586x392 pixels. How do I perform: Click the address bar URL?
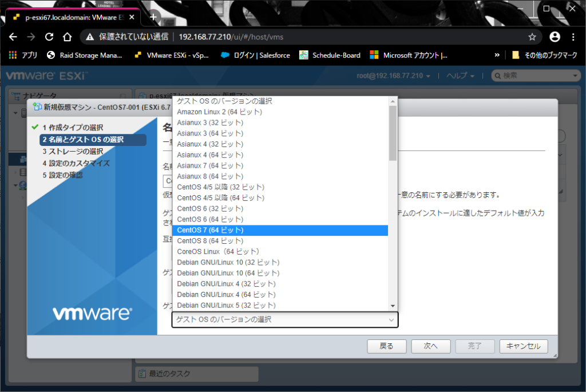(231, 37)
